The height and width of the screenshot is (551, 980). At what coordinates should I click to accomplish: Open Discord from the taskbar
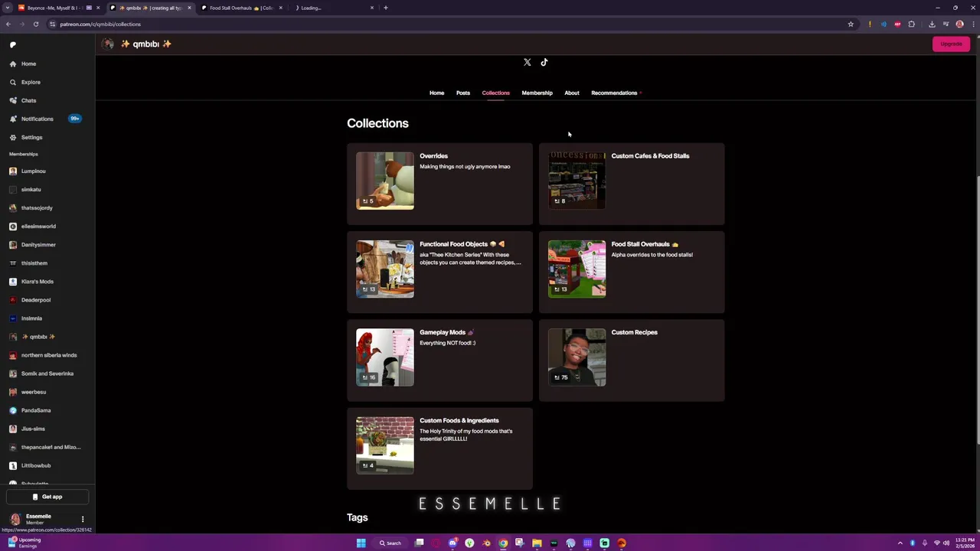(x=452, y=543)
